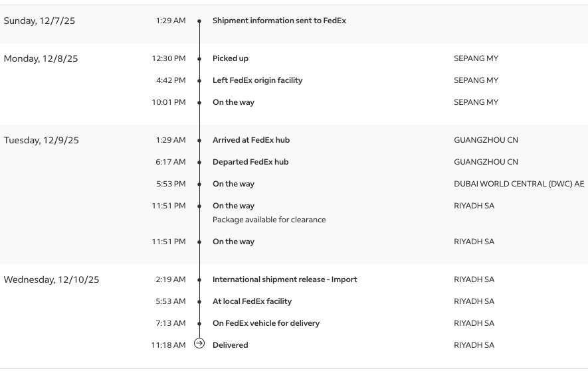The height and width of the screenshot is (371, 588).
Task: Click the DUBAI WORLD CENTRAL (DWC) AE location
Action: 519,184
